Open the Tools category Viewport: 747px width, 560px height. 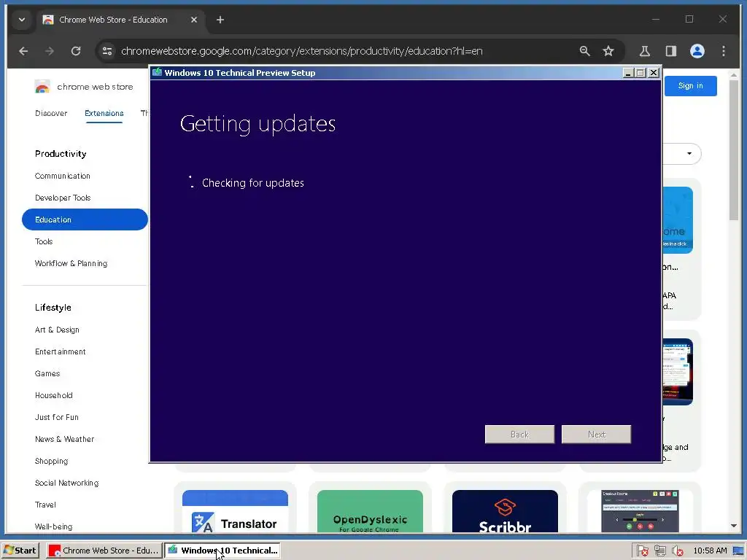click(44, 241)
